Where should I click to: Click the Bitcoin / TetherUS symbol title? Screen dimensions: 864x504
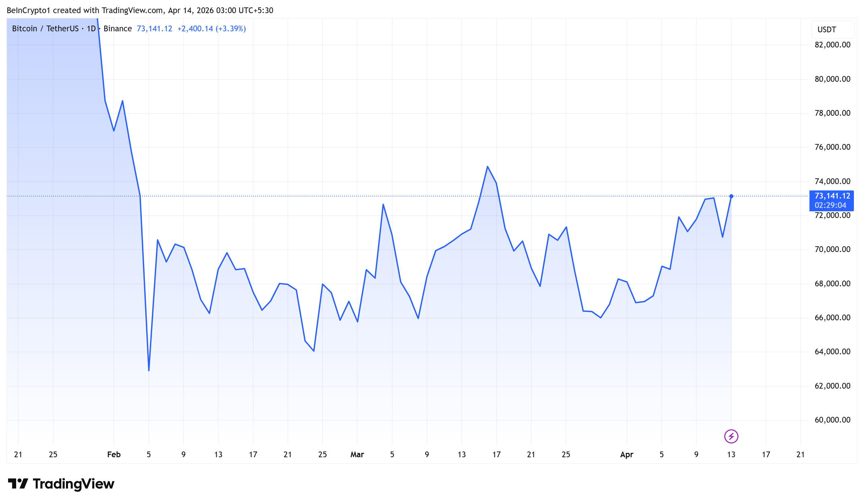click(45, 29)
